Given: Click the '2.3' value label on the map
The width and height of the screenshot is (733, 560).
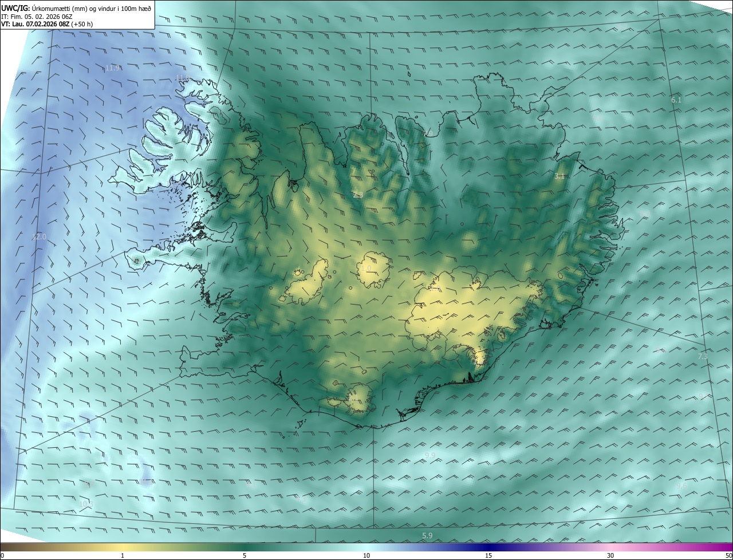Looking at the screenshot, I should pos(358,195).
